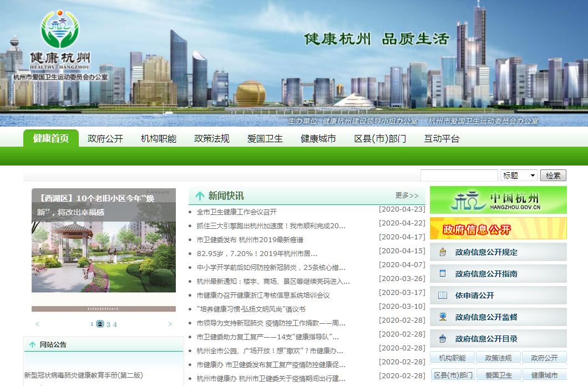Viewport: 588px width, 386px height.
Task: Click the computer icon beside 政府信息公开监督
Action: pos(443,317)
